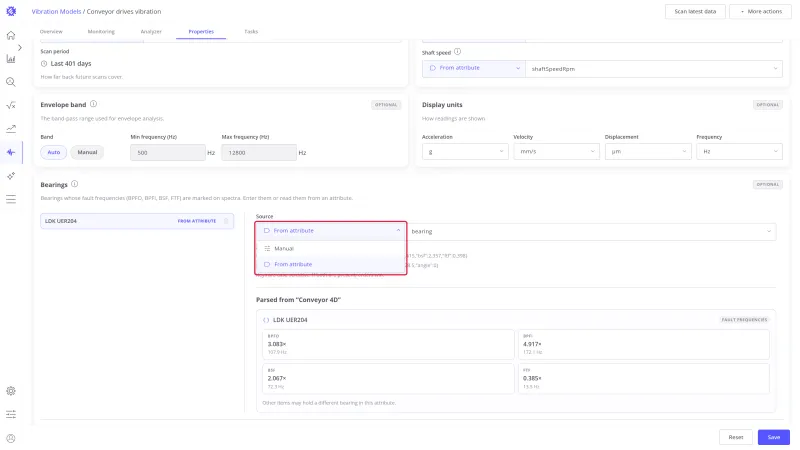Collapse the Source From attribute dropdown

(331, 231)
